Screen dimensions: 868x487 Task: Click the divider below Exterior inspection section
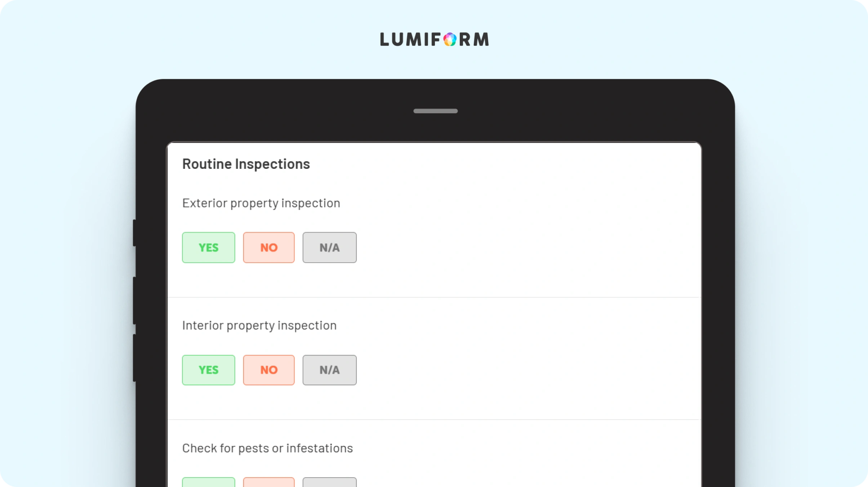pos(434,297)
